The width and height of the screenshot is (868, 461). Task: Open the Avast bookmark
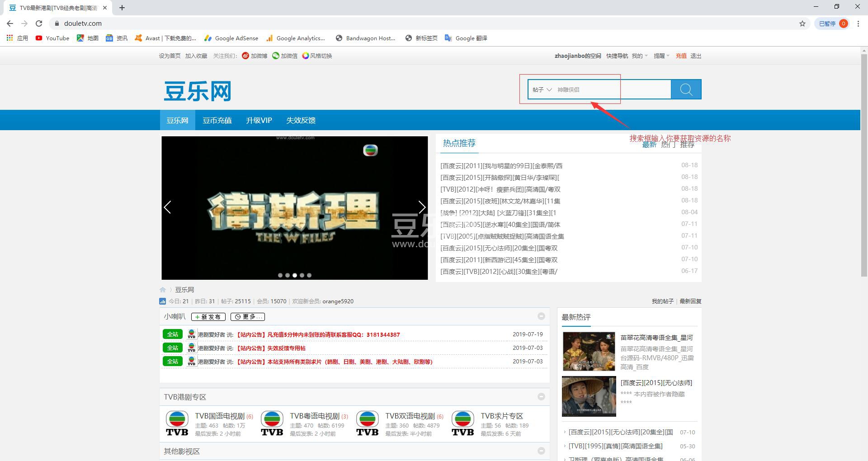165,38
